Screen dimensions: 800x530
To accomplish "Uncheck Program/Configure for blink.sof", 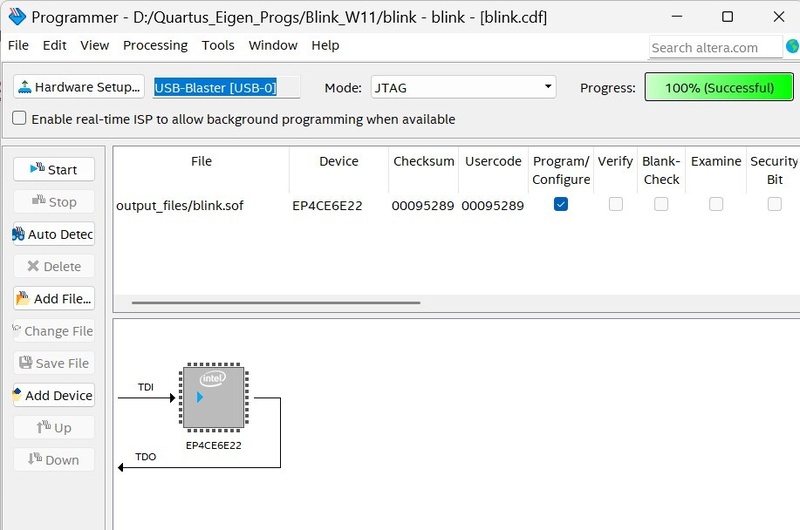I will pyautogui.click(x=561, y=205).
